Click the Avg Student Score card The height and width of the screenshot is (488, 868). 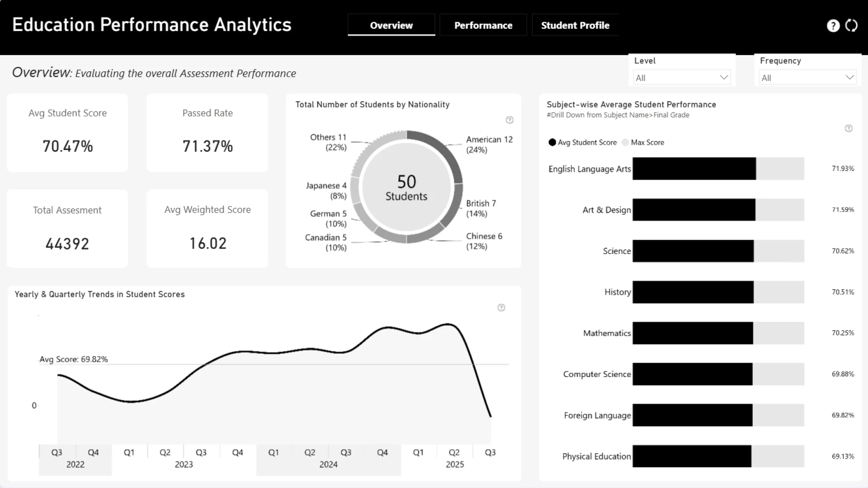(67, 133)
